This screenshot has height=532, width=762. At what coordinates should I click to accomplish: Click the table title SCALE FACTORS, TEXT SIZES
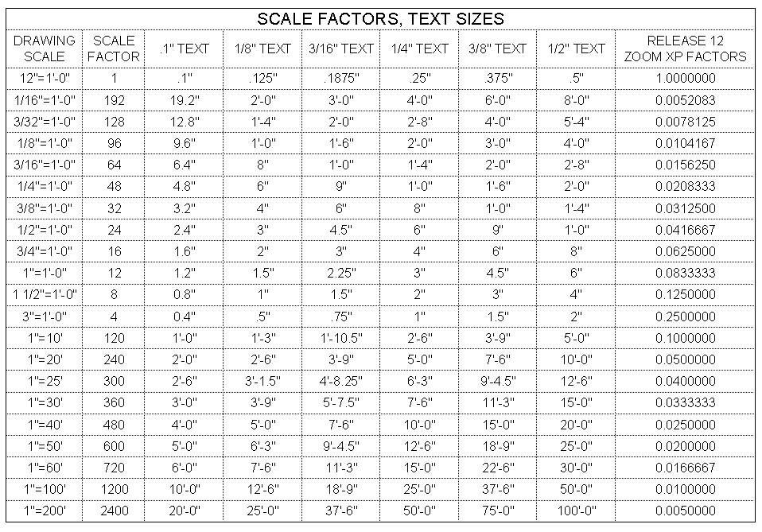(x=380, y=18)
